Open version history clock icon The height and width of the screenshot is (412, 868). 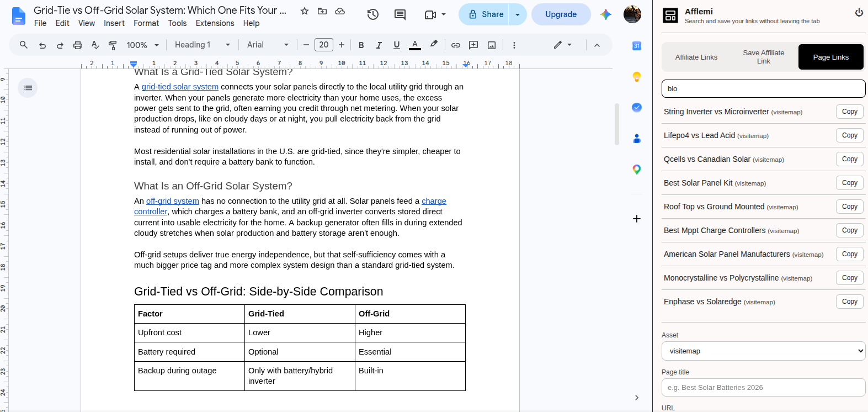(373, 14)
